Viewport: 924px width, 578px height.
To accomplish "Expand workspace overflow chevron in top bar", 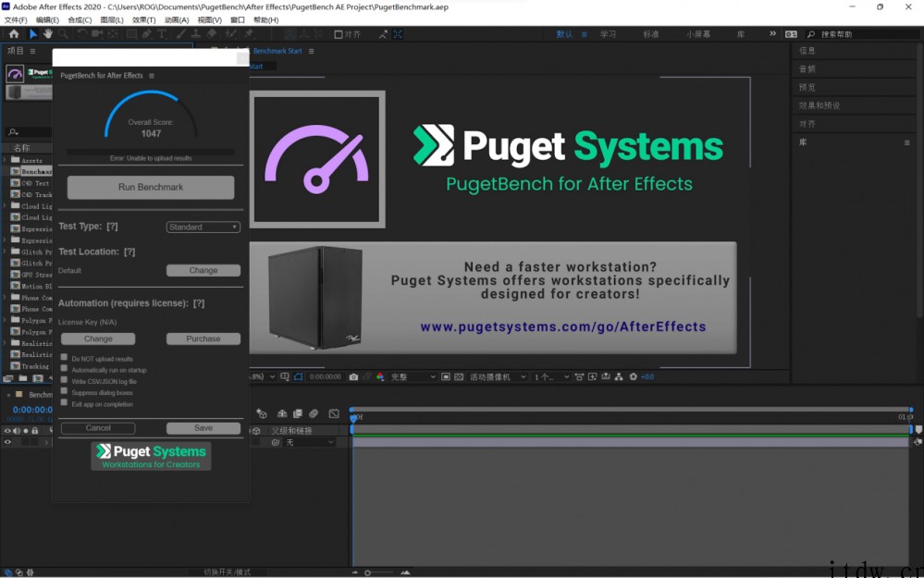I will click(x=772, y=34).
